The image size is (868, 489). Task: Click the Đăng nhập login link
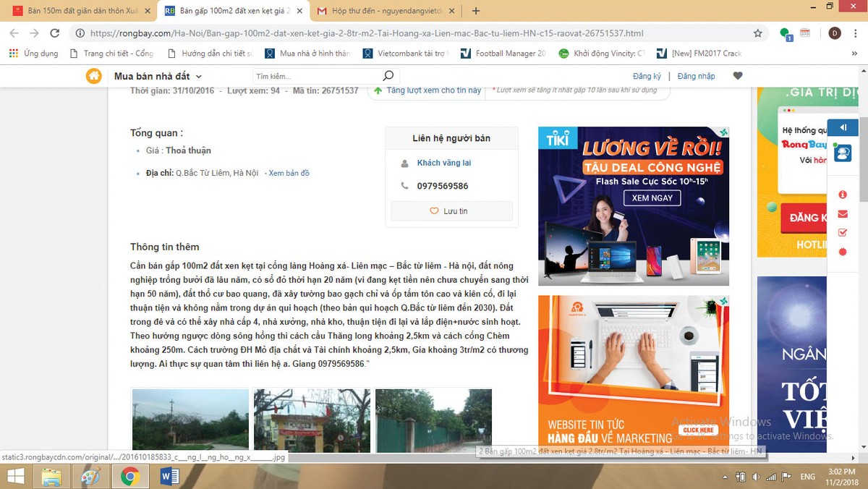point(696,76)
